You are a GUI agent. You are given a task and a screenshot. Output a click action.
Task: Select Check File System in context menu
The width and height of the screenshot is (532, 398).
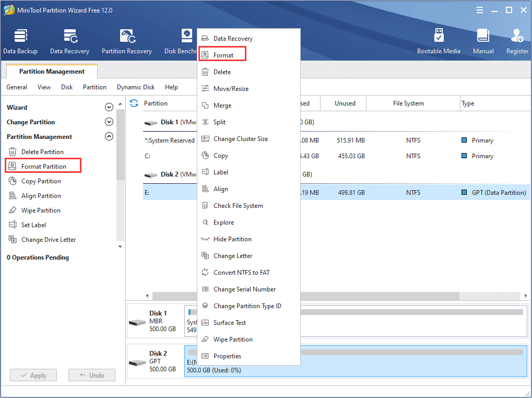(x=249, y=206)
